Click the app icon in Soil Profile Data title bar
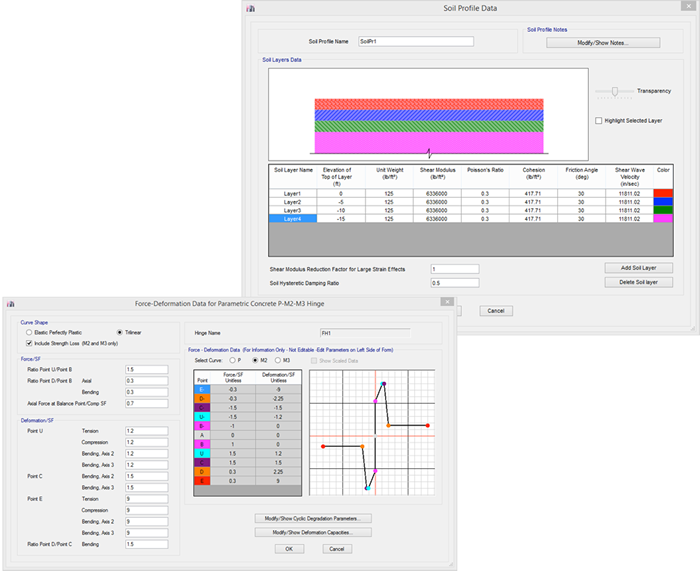This screenshot has width=700, height=571. pyautogui.click(x=251, y=8)
